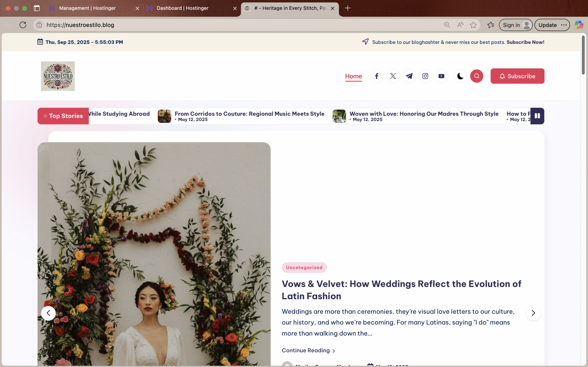588x367 pixels.
Task: Open the Facebook social icon
Action: tap(376, 76)
